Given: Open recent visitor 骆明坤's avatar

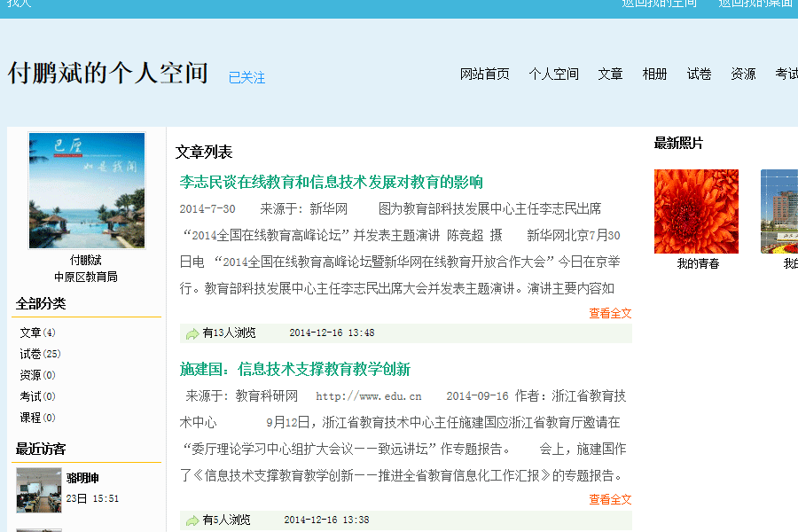Looking at the screenshot, I should [39, 489].
